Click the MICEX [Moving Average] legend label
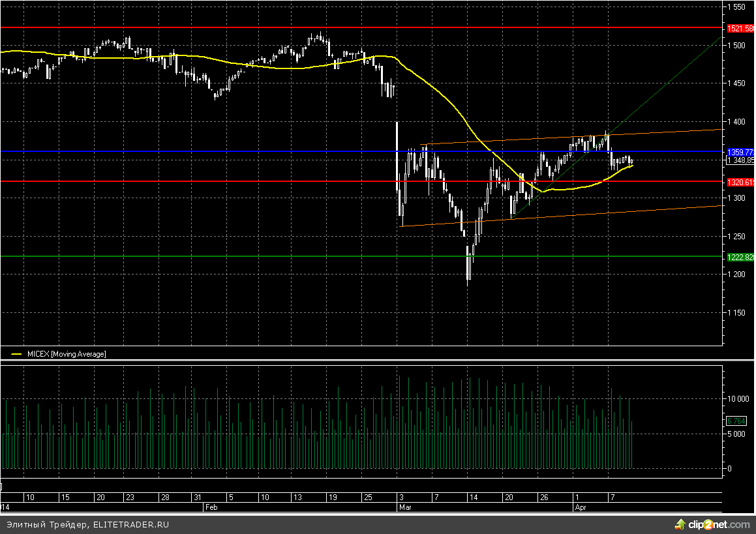756x534 pixels. [x=67, y=354]
